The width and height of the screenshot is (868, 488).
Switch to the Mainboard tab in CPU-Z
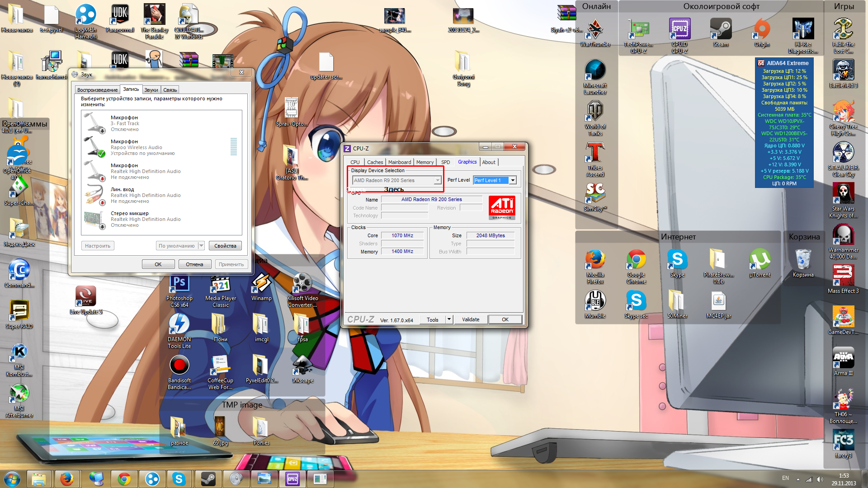(400, 162)
